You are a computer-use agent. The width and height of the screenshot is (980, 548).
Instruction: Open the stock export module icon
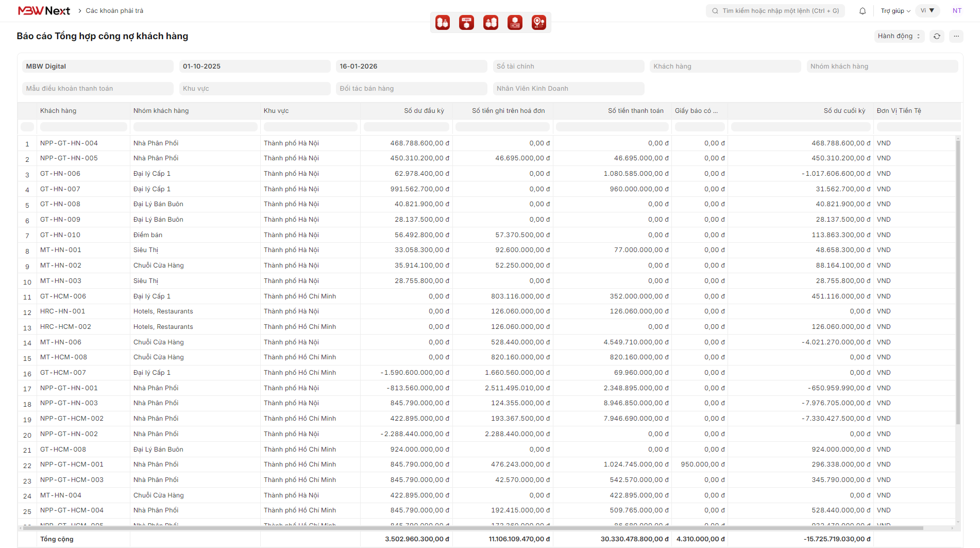491,23
